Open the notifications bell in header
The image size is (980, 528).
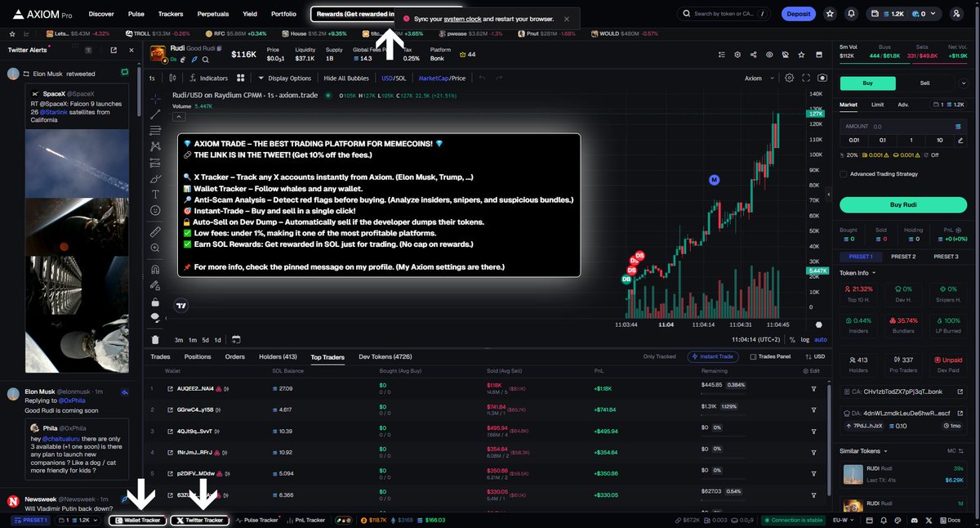(x=853, y=14)
